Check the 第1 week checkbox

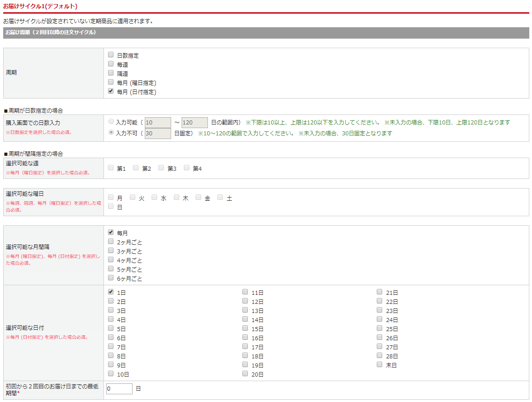[111, 168]
